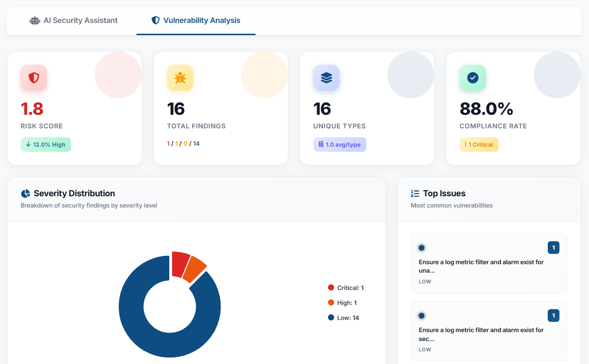Click the Most common vulnerabilities subtitle

(452, 205)
